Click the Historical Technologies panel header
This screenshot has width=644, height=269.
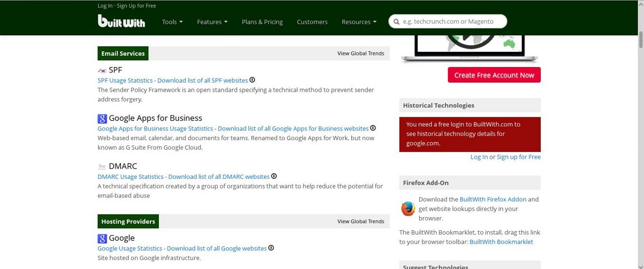(x=470, y=105)
